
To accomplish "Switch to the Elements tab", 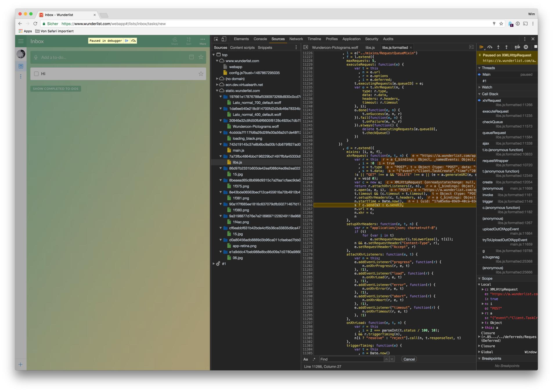I will pyautogui.click(x=241, y=39).
